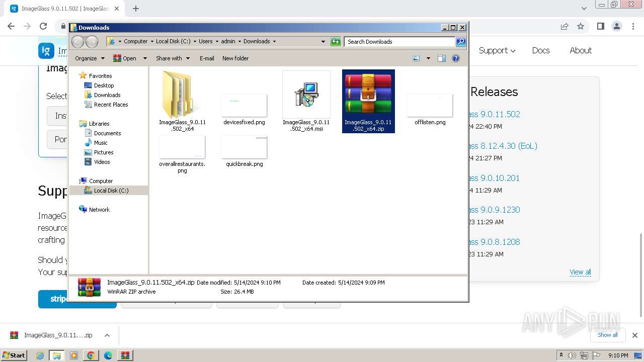This screenshot has height=362, width=644.
Task: Select the offlisten.png file
Action: click(430, 110)
